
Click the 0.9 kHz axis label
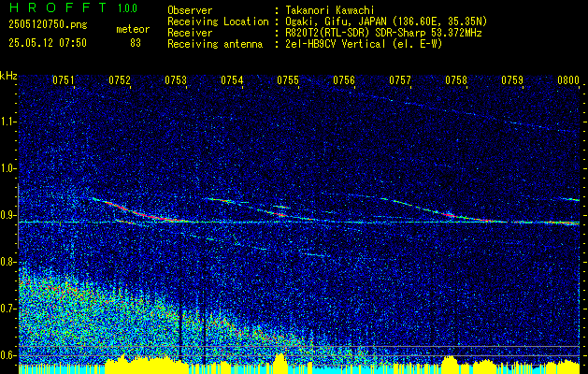[8, 215]
